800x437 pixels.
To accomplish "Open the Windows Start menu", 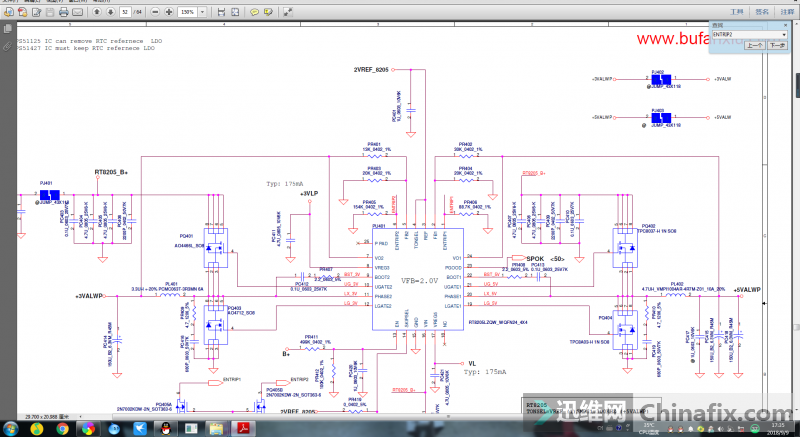I will [x=10, y=429].
